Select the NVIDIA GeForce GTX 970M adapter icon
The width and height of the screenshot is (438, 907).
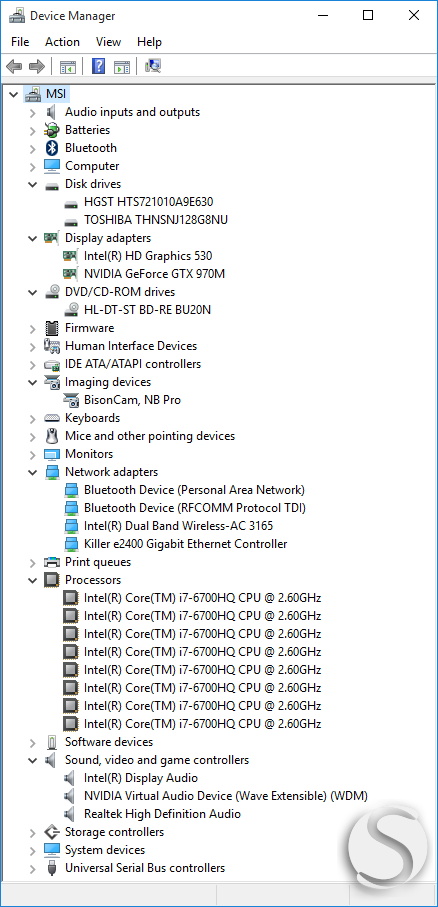coord(71,274)
